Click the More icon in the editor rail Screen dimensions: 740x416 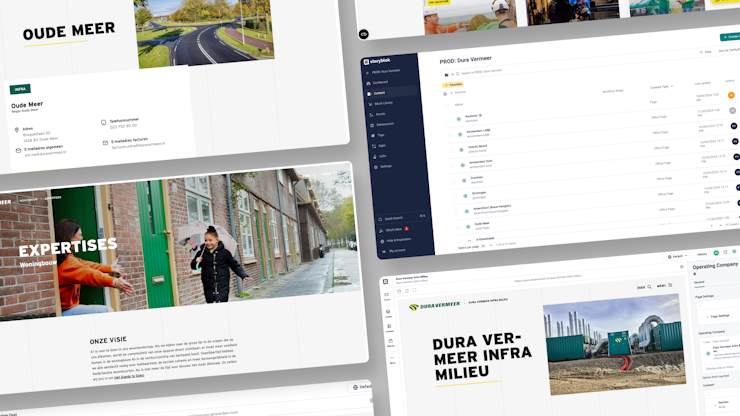[392, 360]
